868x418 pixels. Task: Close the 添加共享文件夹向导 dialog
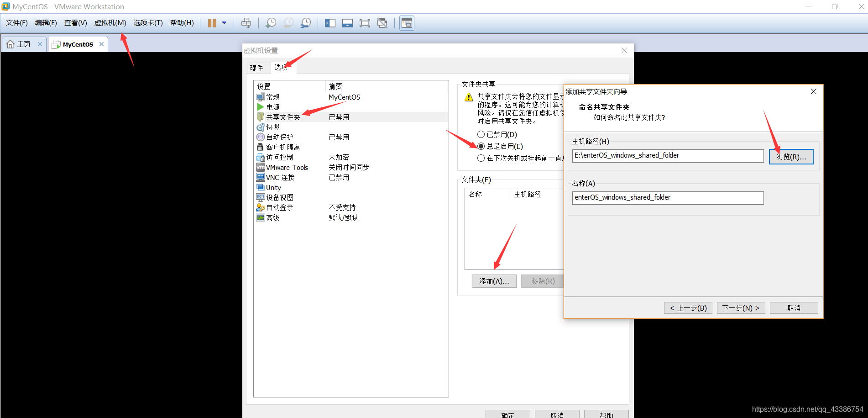(814, 91)
